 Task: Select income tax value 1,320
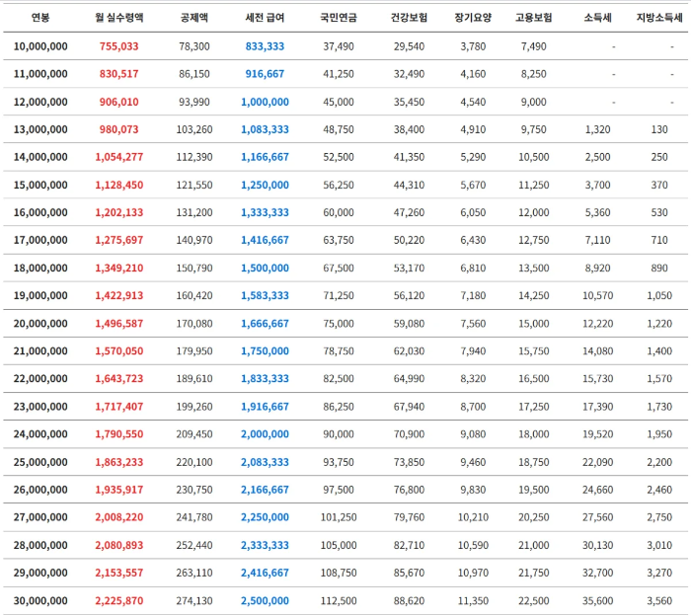click(597, 129)
